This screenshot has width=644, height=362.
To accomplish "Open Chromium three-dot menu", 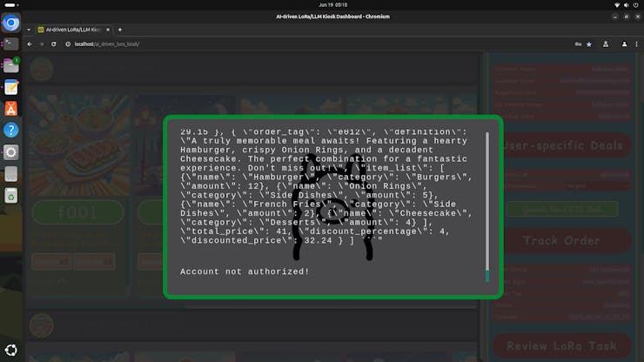I will (x=637, y=44).
